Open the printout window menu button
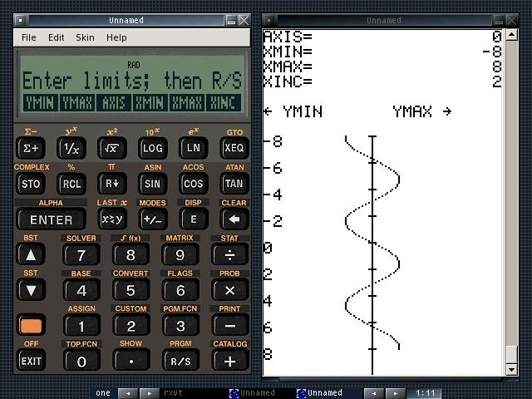 (x=269, y=20)
